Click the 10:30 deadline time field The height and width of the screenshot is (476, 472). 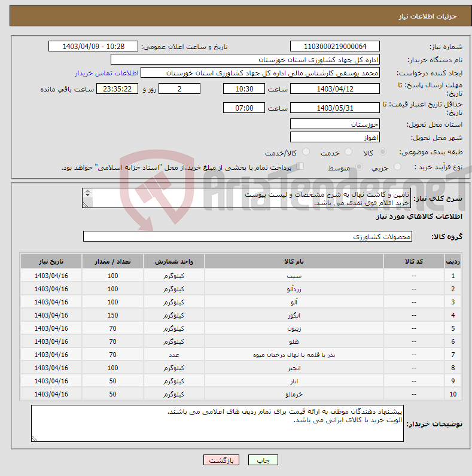click(x=244, y=89)
